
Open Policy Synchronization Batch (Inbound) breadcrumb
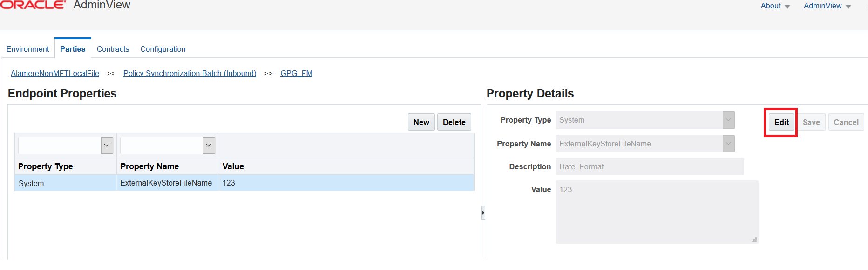[x=190, y=73]
